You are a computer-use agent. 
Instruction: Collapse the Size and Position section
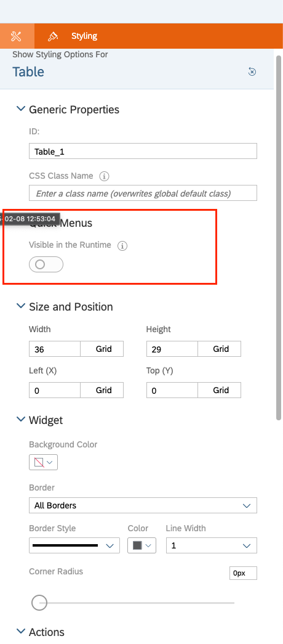20,306
